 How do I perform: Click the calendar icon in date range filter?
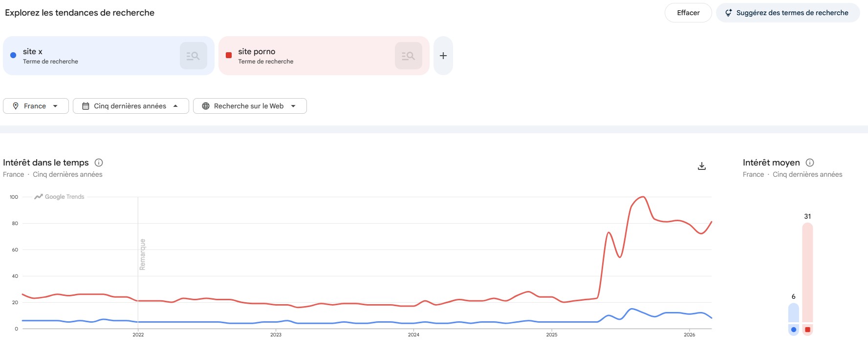pos(86,106)
